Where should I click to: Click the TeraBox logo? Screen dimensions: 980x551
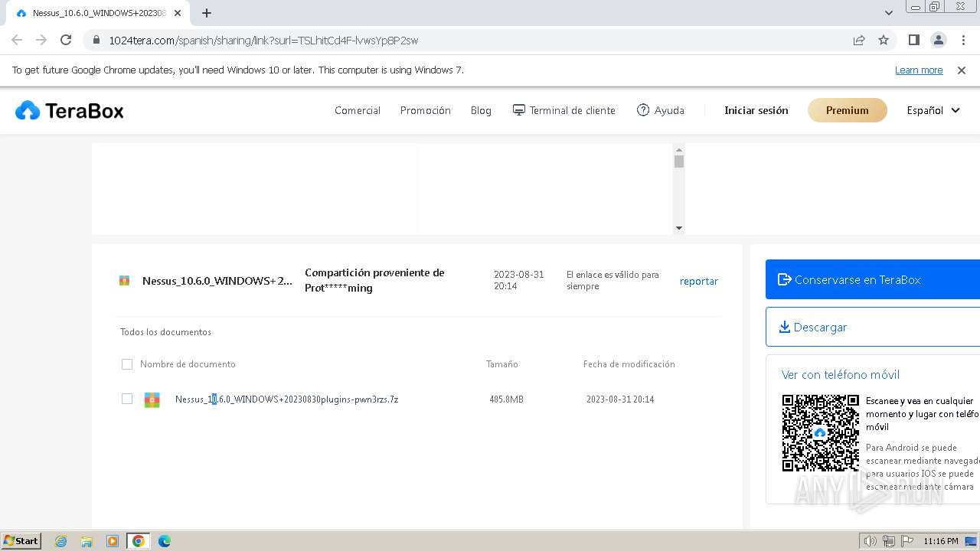(70, 111)
